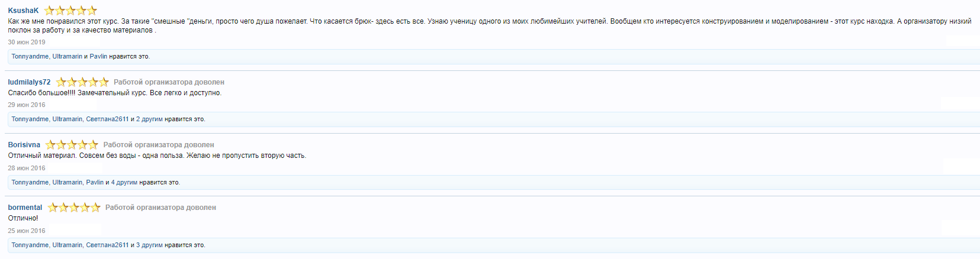Open Tonnyandme in bormental review likes
The image size is (980, 259).
tap(30, 245)
